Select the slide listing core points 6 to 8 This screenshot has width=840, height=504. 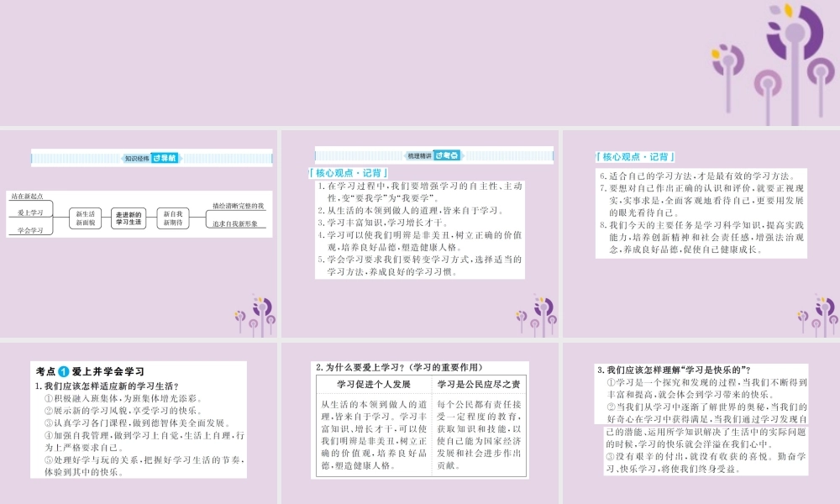pyautogui.click(x=701, y=234)
